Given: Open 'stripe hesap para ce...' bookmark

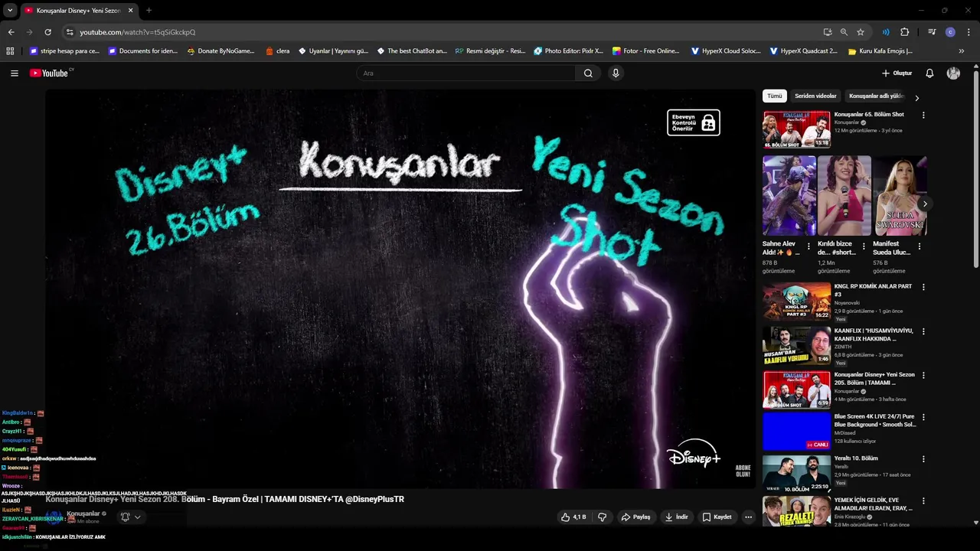Looking at the screenshot, I should [64, 51].
